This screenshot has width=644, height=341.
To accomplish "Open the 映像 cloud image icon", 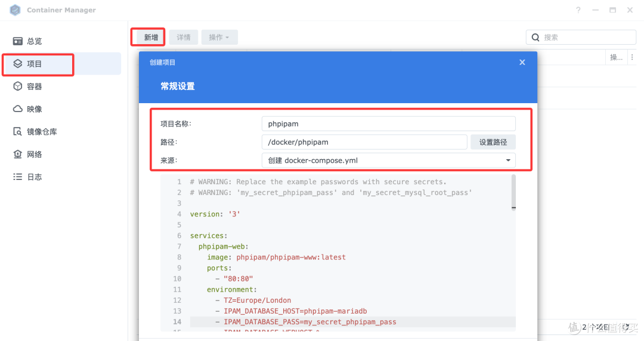I will (18, 109).
